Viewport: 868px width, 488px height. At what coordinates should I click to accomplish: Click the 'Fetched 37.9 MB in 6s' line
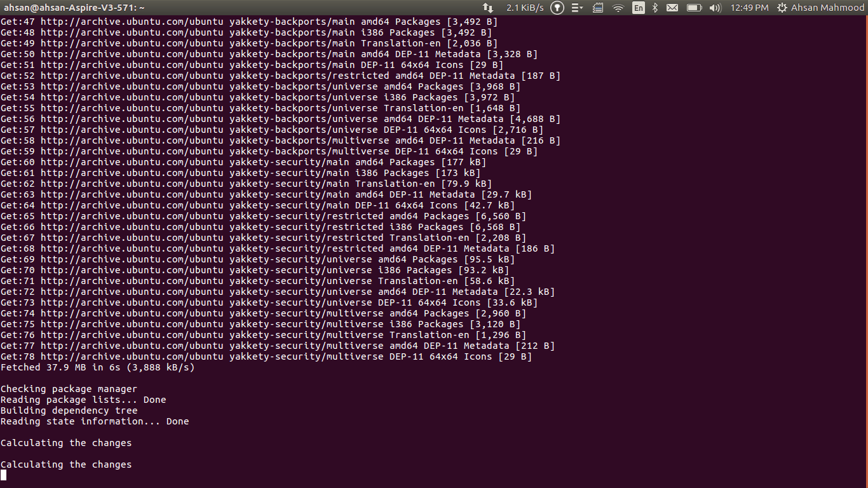tap(98, 367)
